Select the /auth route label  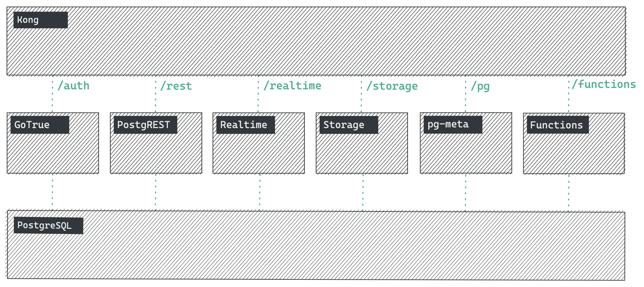point(73,86)
